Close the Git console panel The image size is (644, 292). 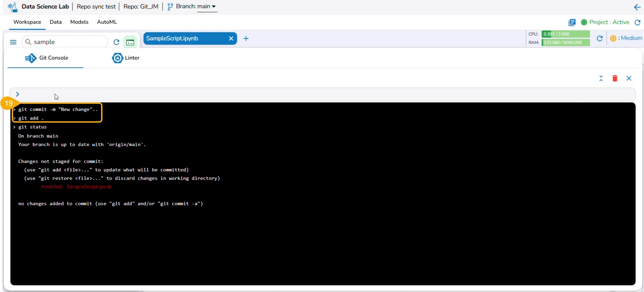(x=629, y=78)
